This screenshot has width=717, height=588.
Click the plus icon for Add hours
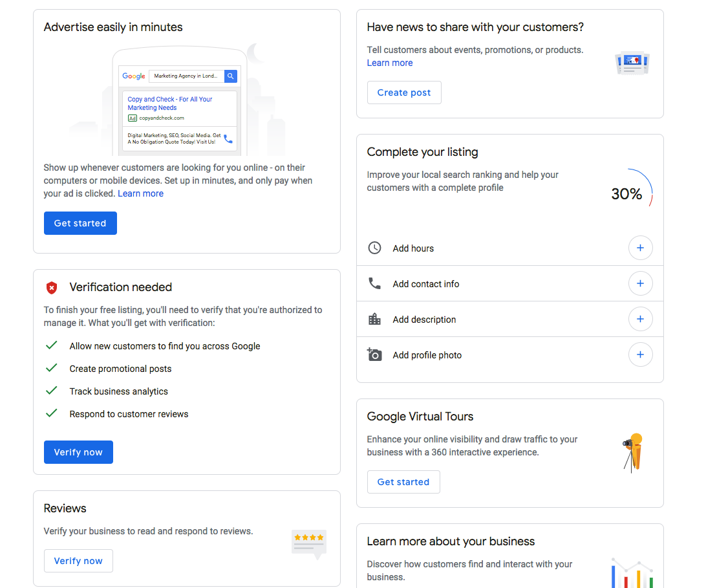640,248
